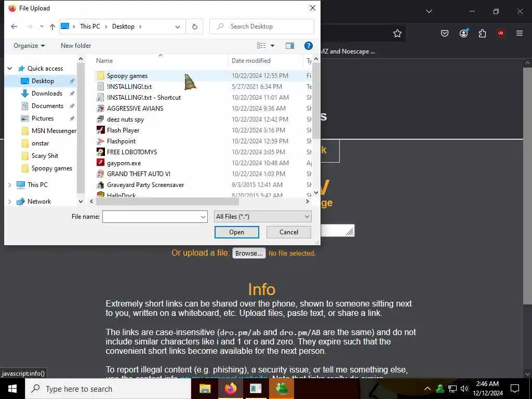Click the Flashpoint shortcut icon
Viewport: 532px width, 399px height.
pyautogui.click(x=100, y=141)
